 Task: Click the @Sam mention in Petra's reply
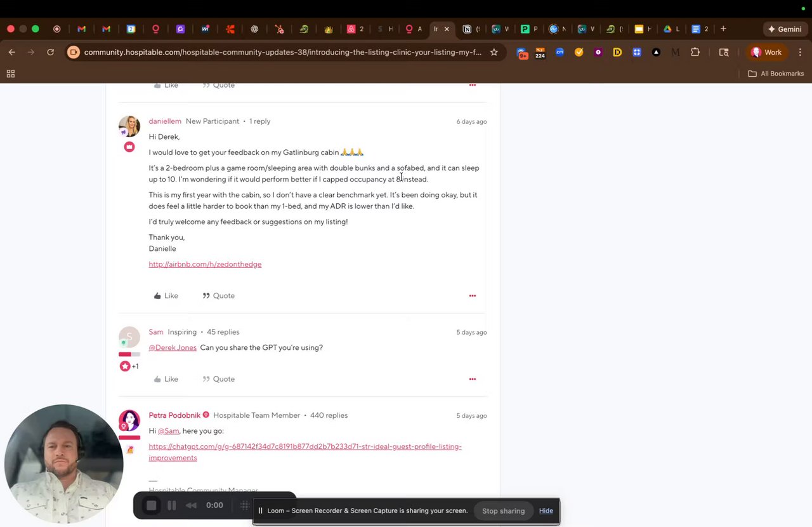click(x=169, y=430)
